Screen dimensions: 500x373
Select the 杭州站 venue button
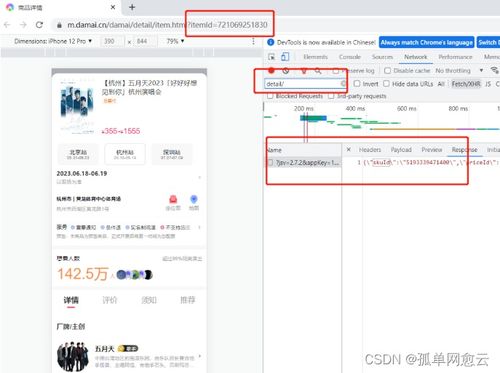click(x=125, y=154)
